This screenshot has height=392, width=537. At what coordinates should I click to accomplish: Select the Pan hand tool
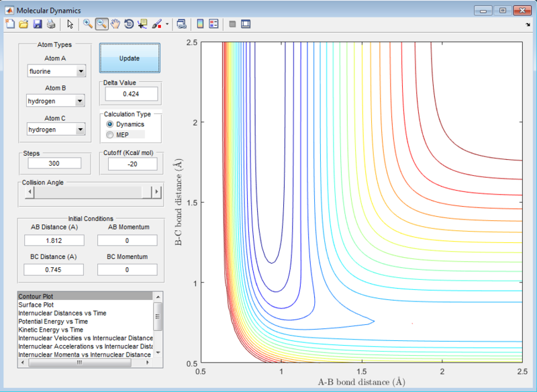point(115,24)
